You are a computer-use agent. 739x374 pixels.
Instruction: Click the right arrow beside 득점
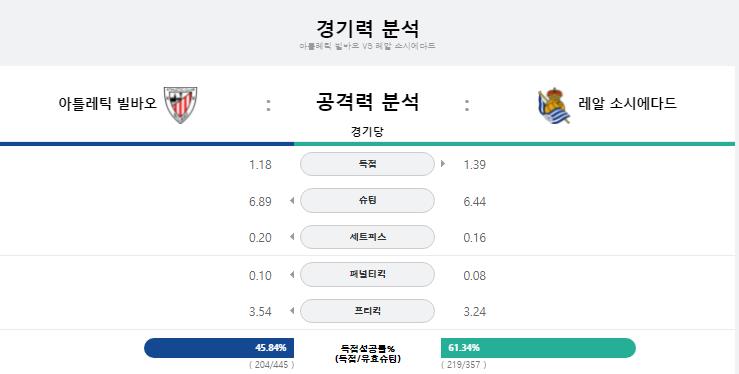tap(443, 164)
